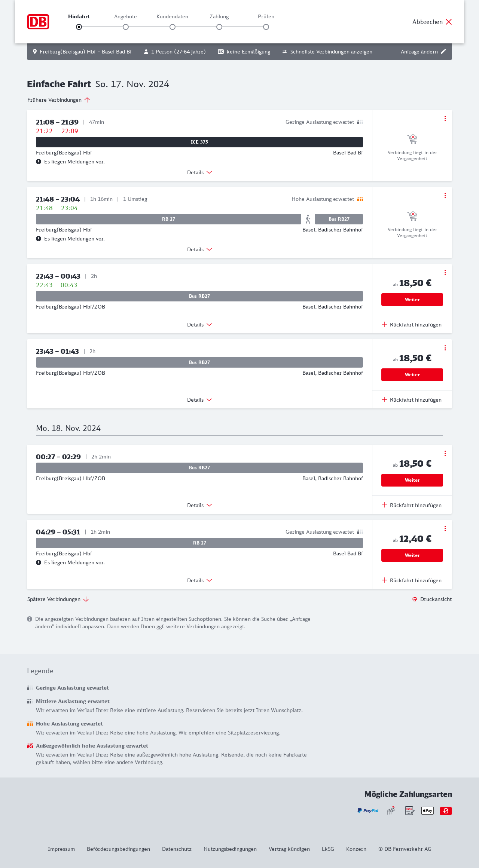This screenshot has height=868, width=479.
Task: Show later connections via down arrow
Action: pyautogui.click(x=86, y=599)
